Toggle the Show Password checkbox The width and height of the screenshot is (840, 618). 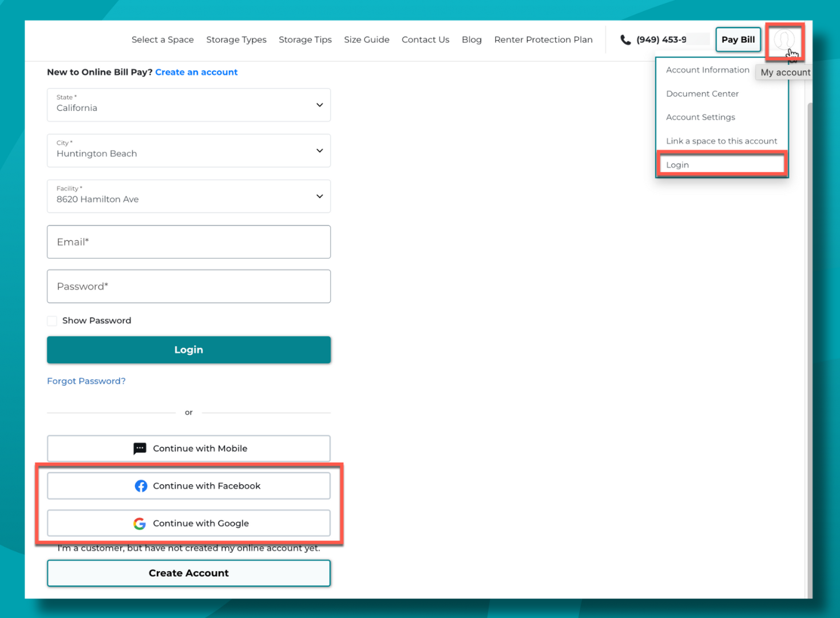pyautogui.click(x=52, y=321)
